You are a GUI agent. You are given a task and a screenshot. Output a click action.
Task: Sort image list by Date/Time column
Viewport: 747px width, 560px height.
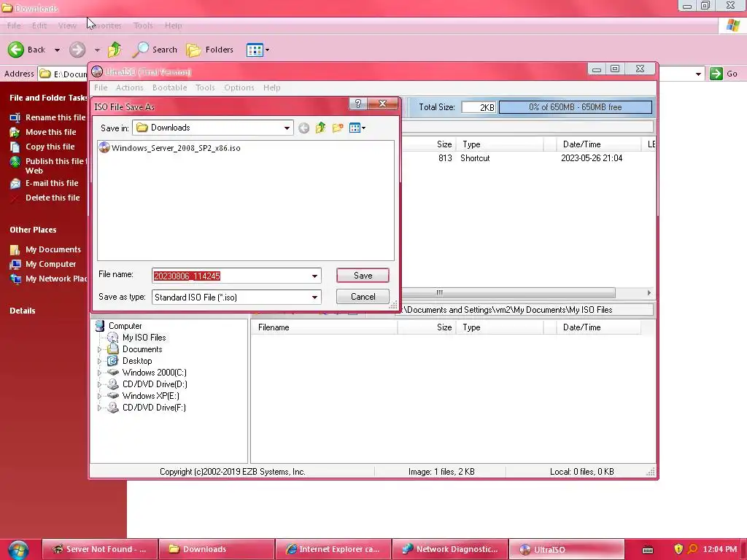pyautogui.click(x=598, y=144)
